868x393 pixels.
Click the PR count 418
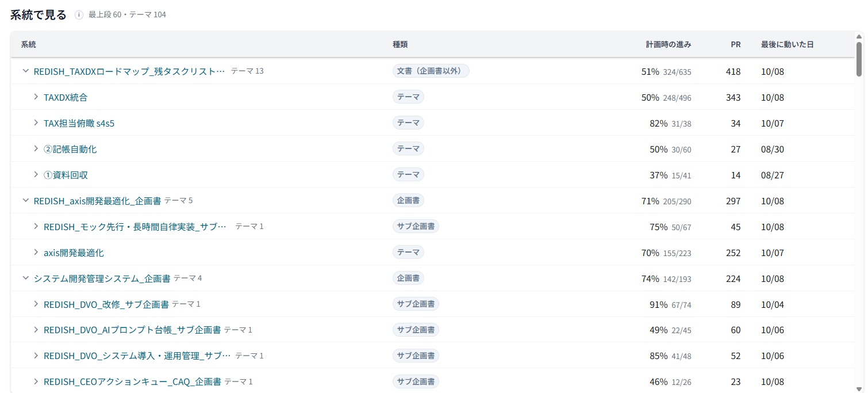(x=733, y=71)
